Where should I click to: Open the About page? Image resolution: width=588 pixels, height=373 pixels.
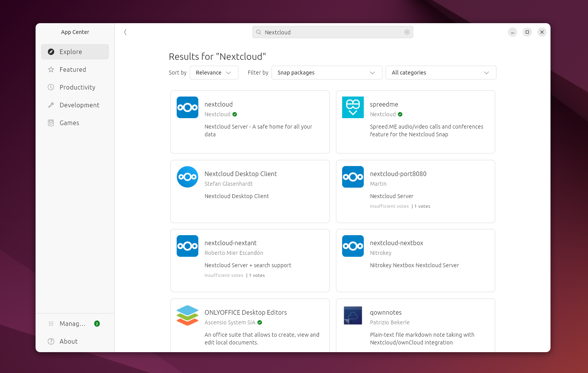tap(75, 341)
